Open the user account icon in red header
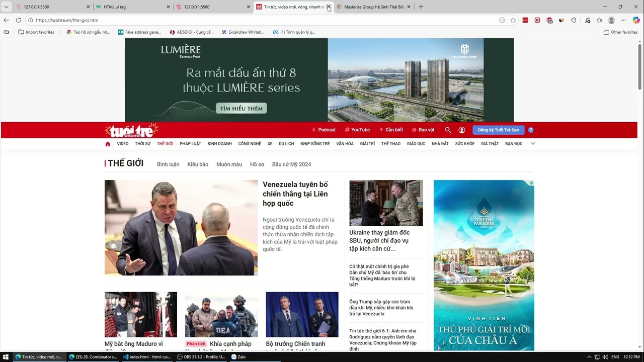This screenshot has width=644, height=362. click(x=462, y=130)
